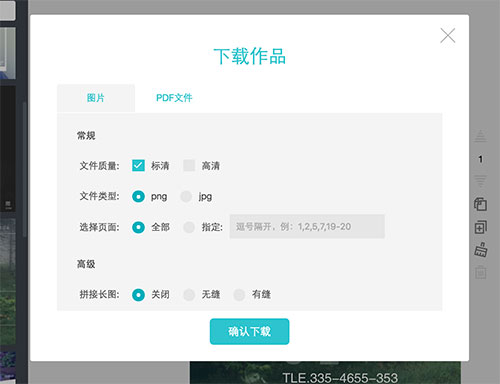This screenshot has height=384, width=500.
Task: Click the delete page trash icon
Action: (480, 272)
